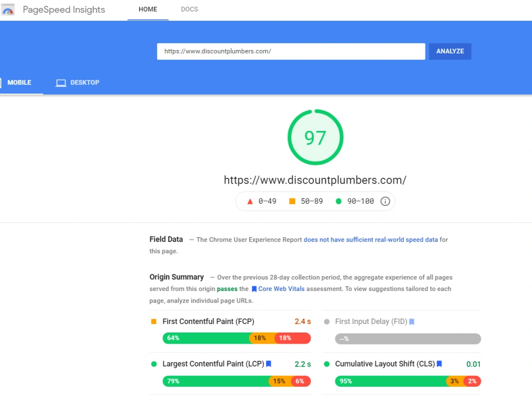The height and width of the screenshot is (399, 532).
Task: Click the 6% red segment of LCP bar
Action: click(x=301, y=381)
